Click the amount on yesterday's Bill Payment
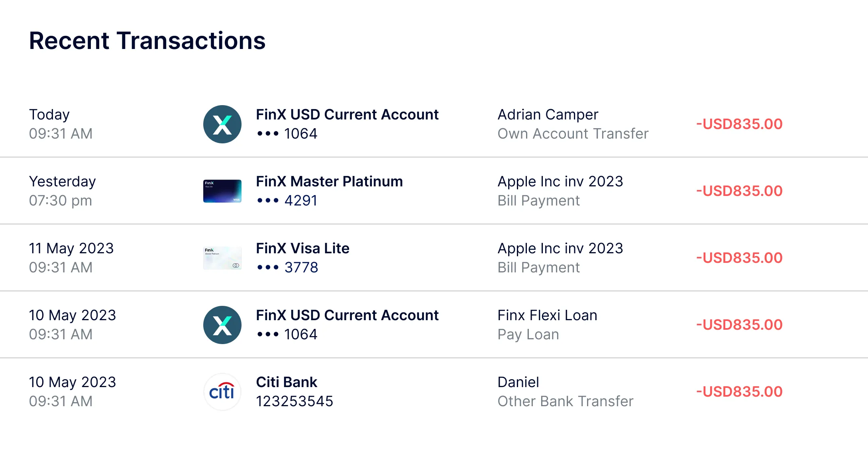 739,191
